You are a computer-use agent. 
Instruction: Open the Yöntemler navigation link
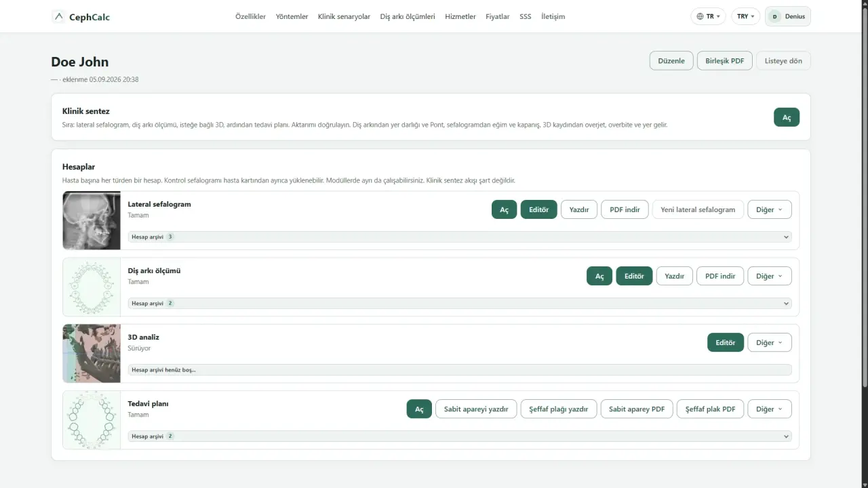tap(292, 16)
